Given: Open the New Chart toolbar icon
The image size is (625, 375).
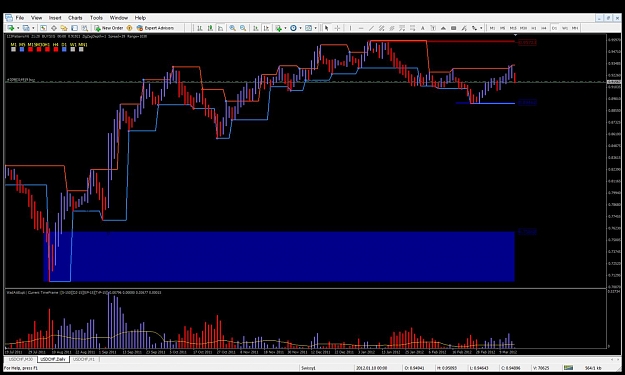Looking at the screenshot, I should pos(10,28).
